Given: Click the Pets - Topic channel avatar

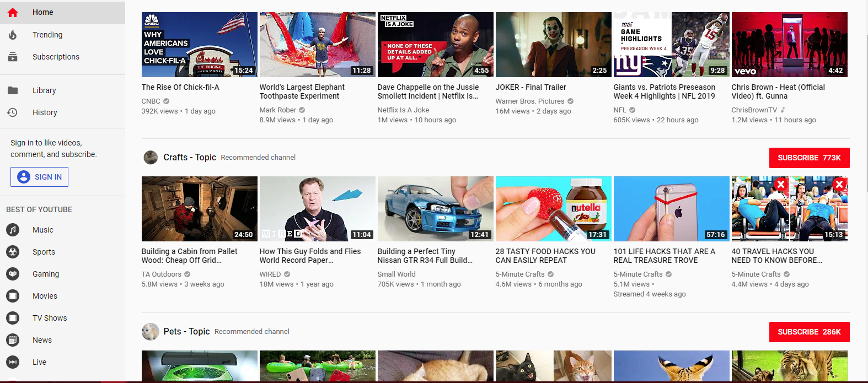Looking at the screenshot, I should click(151, 332).
